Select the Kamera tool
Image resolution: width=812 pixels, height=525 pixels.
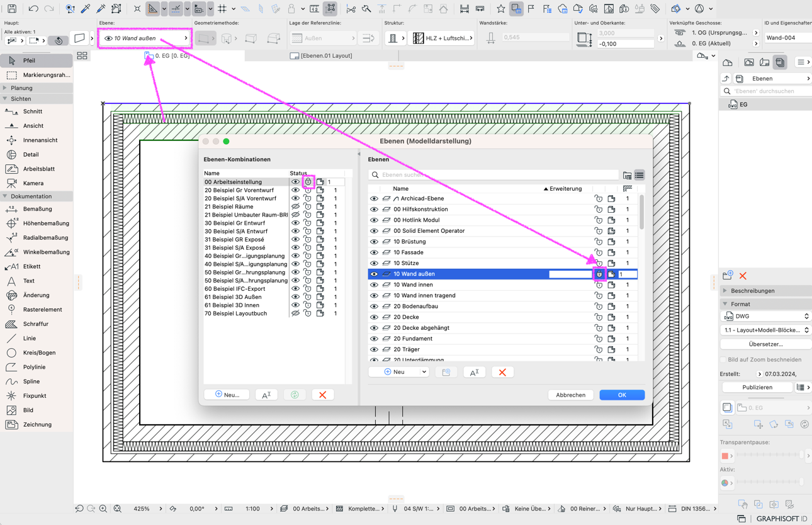pos(37,183)
